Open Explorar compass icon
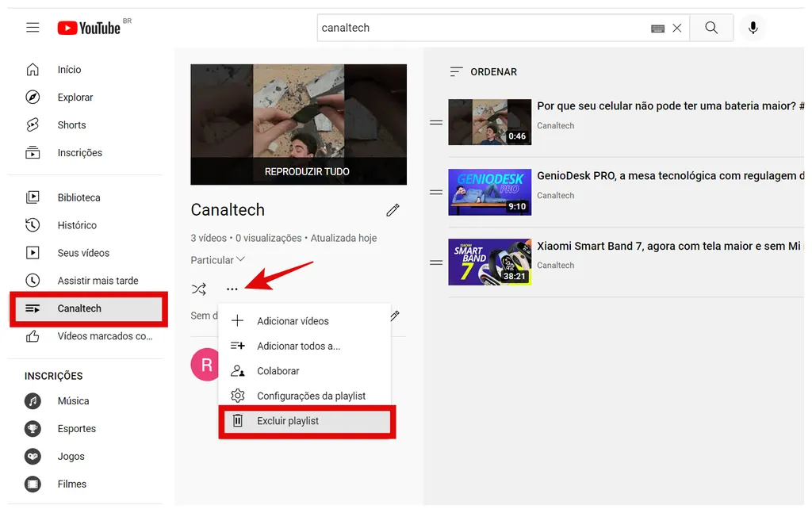812x513 pixels. click(33, 97)
